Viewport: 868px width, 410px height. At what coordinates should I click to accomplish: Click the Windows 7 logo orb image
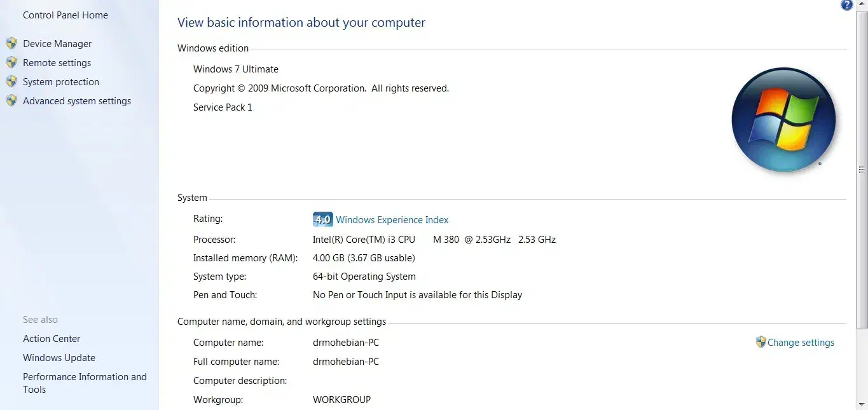(x=783, y=120)
